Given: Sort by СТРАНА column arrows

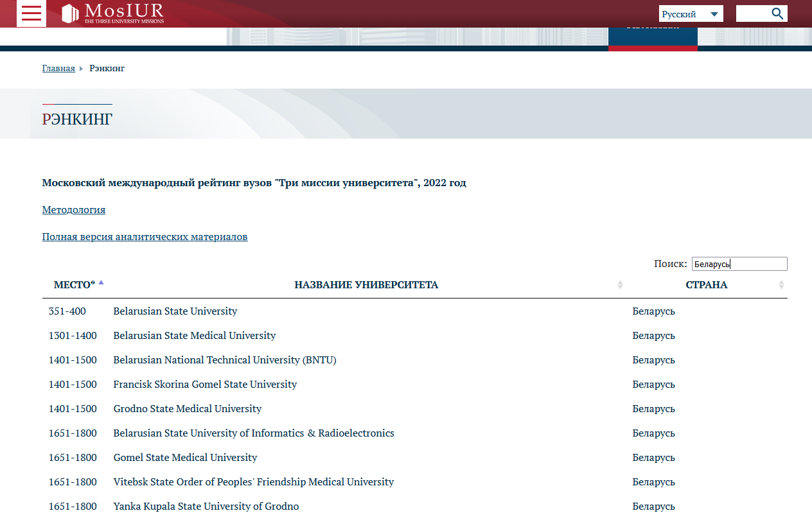Looking at the screenshot, I should coord(781,284).
